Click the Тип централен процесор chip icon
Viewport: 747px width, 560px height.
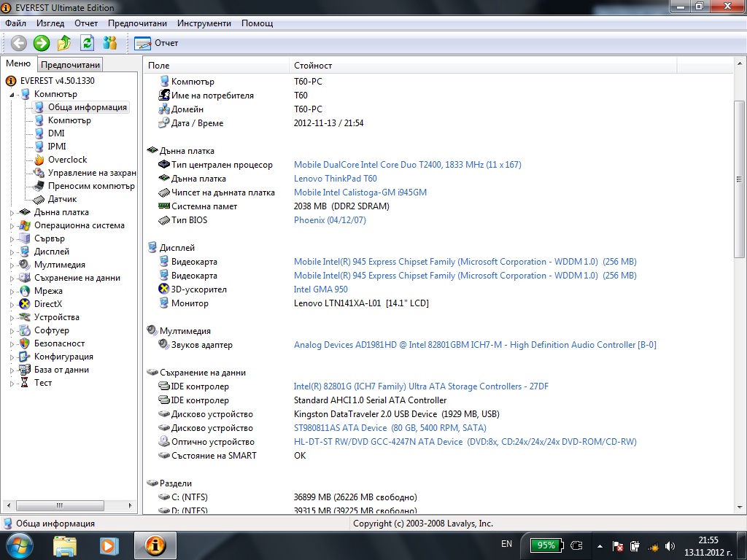tap(164, 164)
